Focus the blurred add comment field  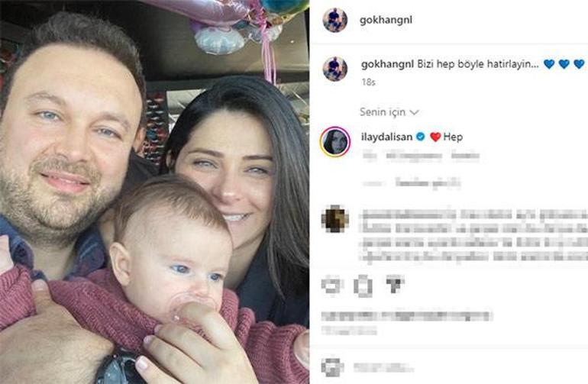click(383, 367)
